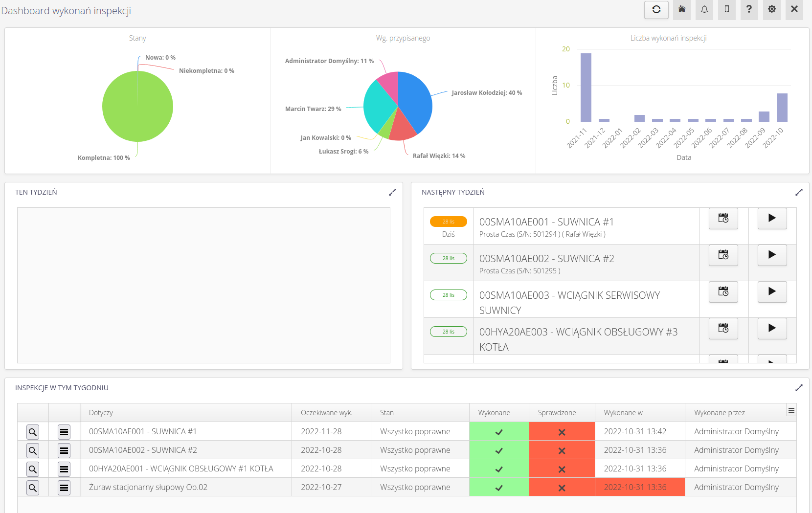The height and width of the screenshot is (513, 812).
Task: Click the refresh dashboard button
Action: [x=656, y=10]
